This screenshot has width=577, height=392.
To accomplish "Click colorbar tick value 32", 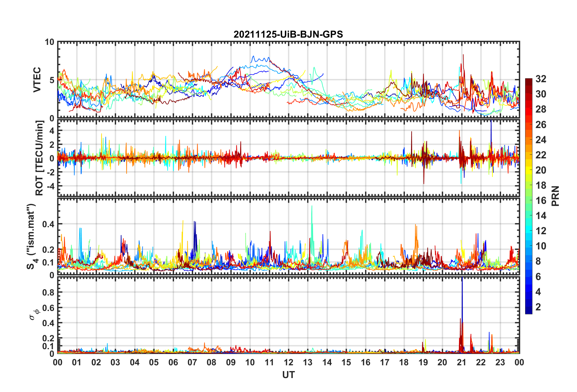I will (x=541, y=79).
